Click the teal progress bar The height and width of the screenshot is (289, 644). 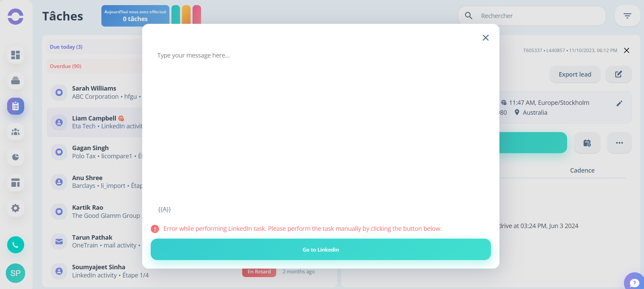(176, 15)
